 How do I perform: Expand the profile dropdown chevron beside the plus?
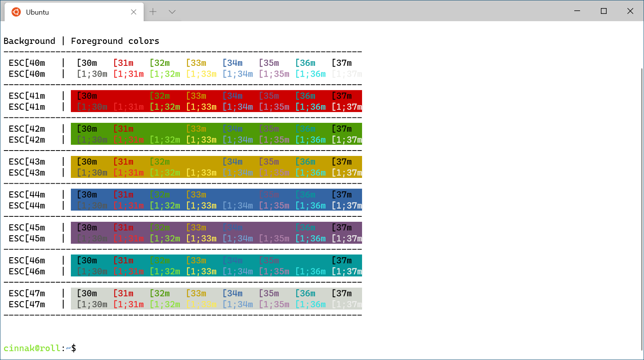172,12
